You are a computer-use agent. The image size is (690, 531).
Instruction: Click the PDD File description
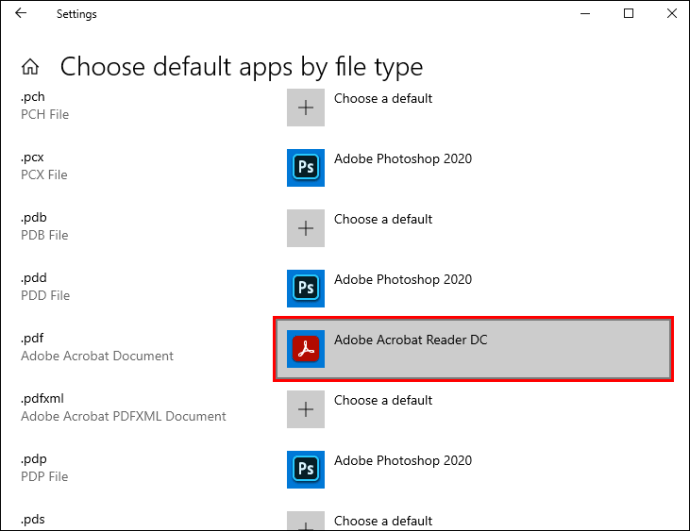pyautogui.click(x=45, y=296)
